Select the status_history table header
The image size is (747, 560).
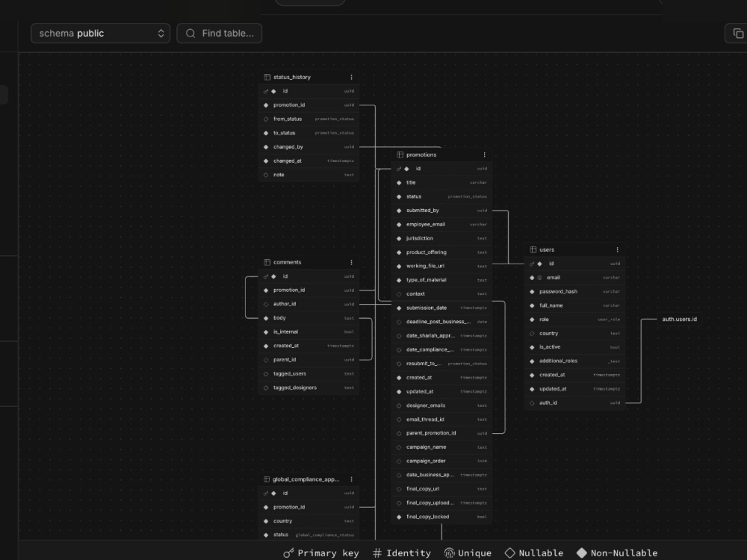coord(309,77)
